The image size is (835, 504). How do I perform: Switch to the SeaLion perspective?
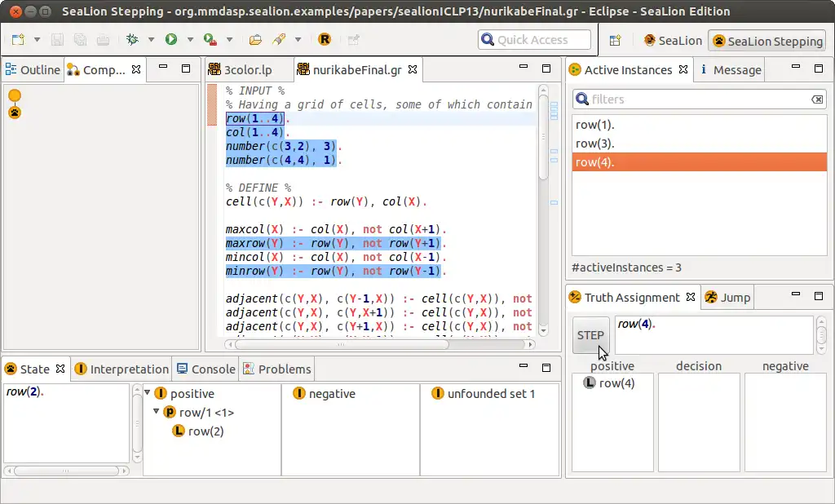point(673,41)
